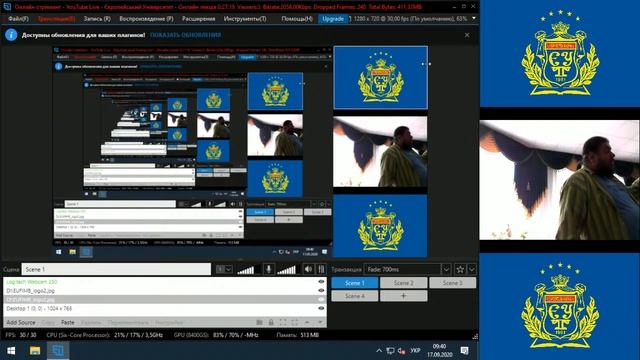Viewport: 640px width, 360px height.
Task: Open the Воспроизведение menu
Action: pos(146,19)
